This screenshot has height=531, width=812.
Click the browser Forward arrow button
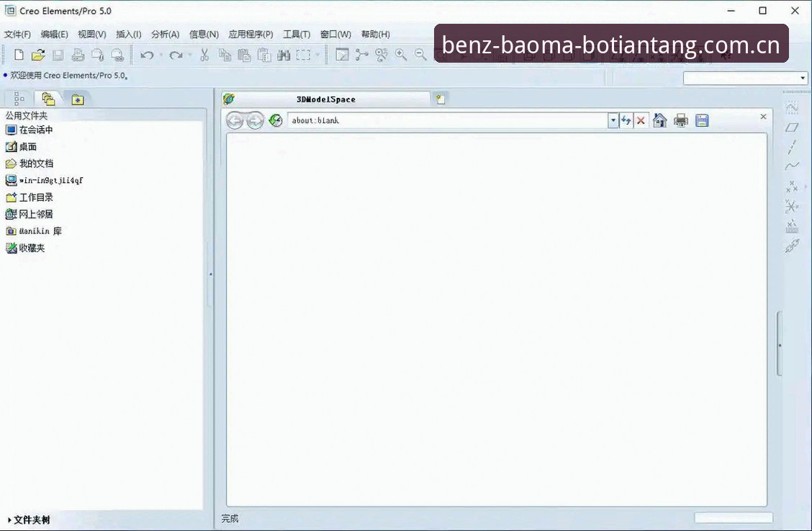[255, 120]
